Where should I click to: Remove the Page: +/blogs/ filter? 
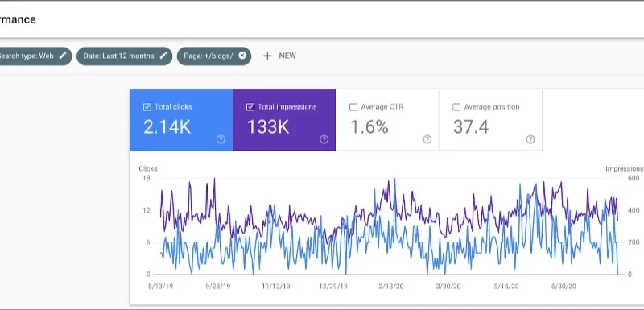[x=242, y=56]
